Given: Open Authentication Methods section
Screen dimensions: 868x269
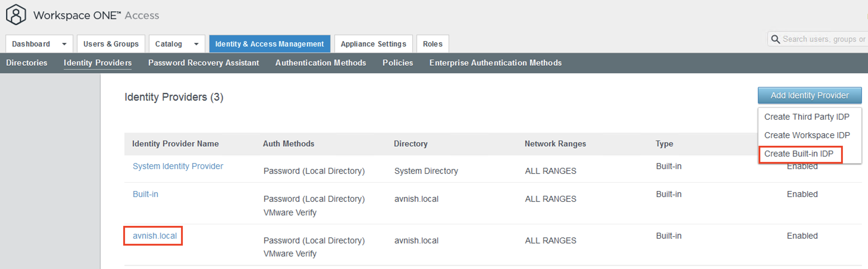Looking at the screenshot, I should click(320, 63).
